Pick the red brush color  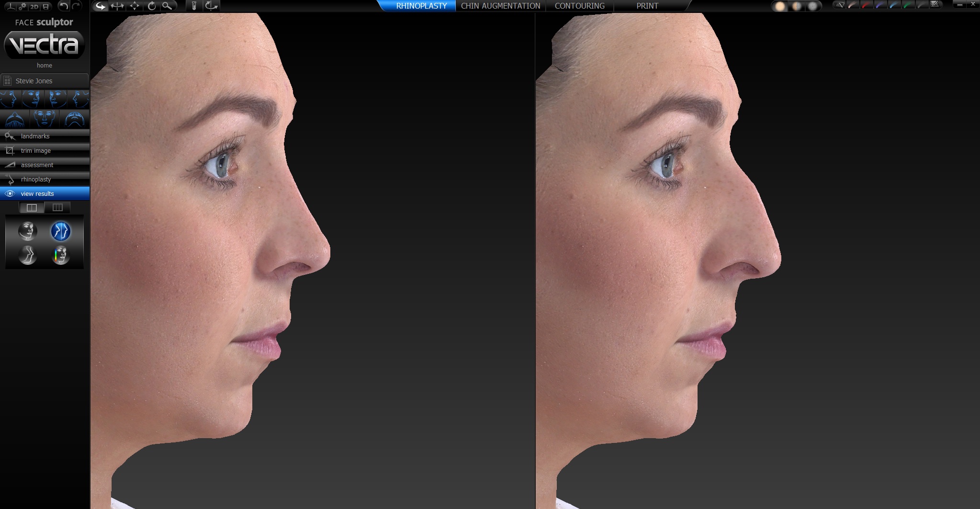pyautogui.click(x=867, y=5)
